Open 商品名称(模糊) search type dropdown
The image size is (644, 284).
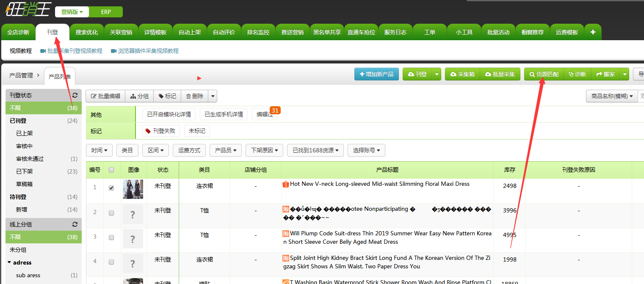612,96
